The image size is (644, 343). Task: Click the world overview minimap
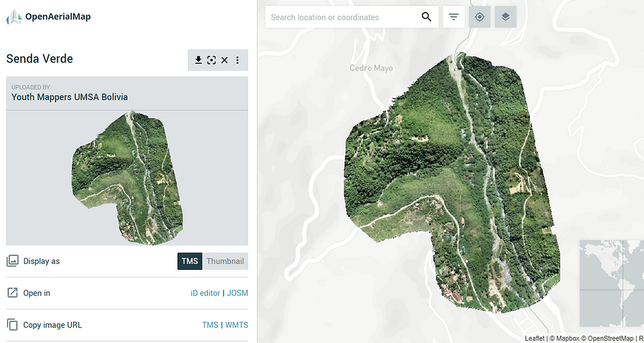[612, 283]
